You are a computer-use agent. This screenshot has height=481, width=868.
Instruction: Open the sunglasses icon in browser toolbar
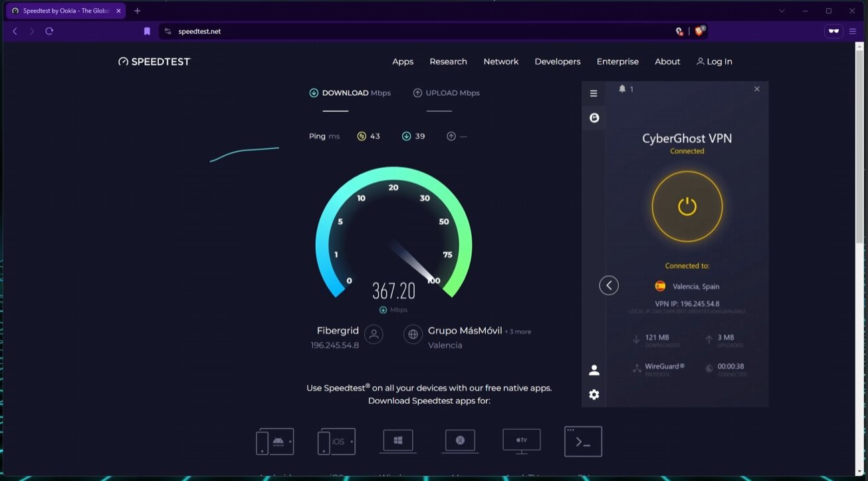833,31
